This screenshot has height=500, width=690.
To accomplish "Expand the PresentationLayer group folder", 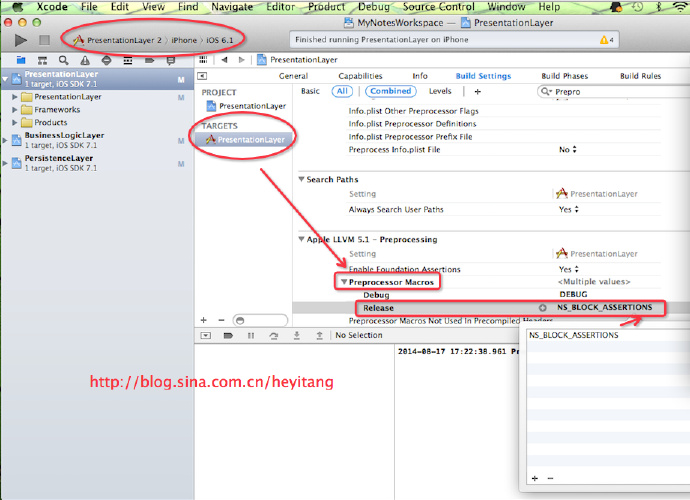I will pyautogui.click(x=15, y=96).
